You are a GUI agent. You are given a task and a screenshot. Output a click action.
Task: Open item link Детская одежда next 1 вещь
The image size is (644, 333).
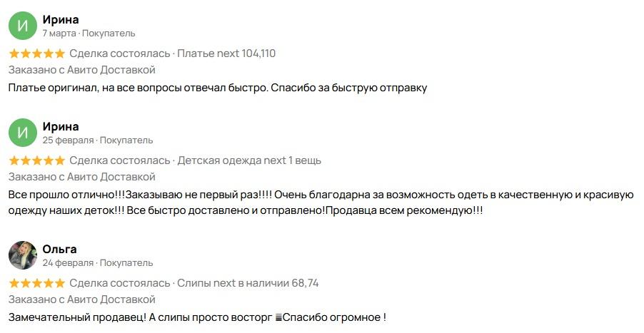point(249,160)
